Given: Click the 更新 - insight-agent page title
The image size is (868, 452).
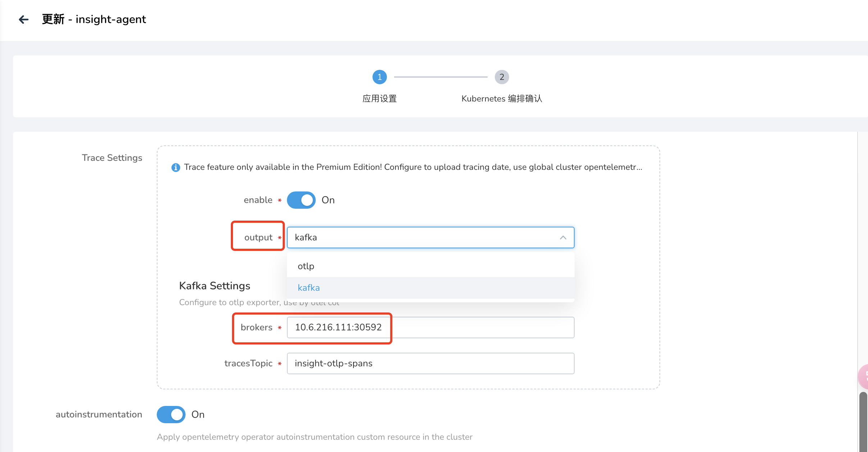Looking at the screenshot, I should (x=94, y=19).
